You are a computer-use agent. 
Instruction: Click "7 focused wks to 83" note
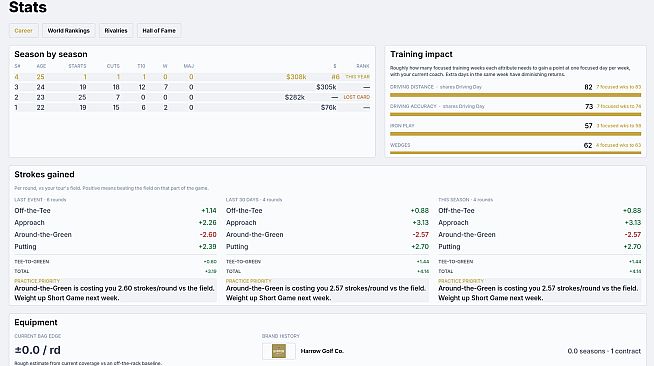point(619,87)
